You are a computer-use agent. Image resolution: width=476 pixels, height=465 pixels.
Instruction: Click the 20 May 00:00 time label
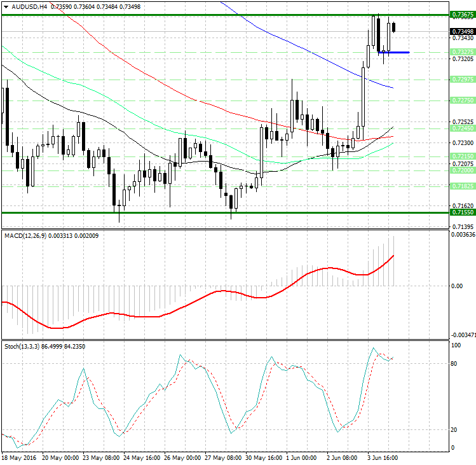(60, 458)
